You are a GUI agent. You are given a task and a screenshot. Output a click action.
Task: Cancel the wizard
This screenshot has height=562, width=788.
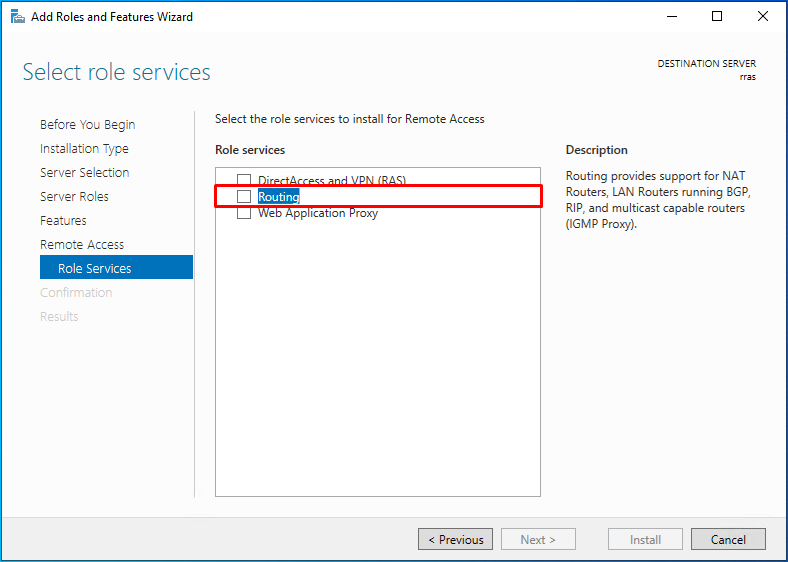[728, 539]
